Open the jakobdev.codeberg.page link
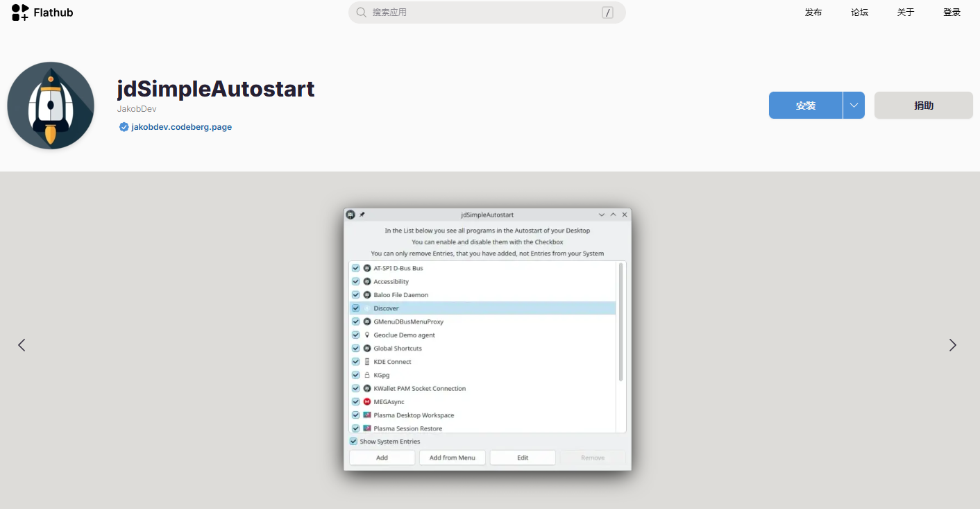Image resolution: width=980 pixels, height=509 pixels. [x=182, y=127]
